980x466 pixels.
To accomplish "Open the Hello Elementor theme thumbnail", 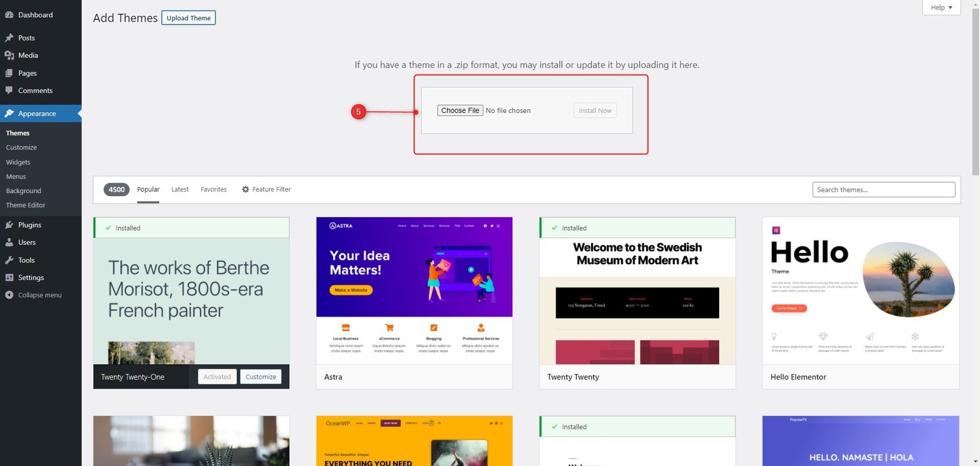I will point(861,291).
